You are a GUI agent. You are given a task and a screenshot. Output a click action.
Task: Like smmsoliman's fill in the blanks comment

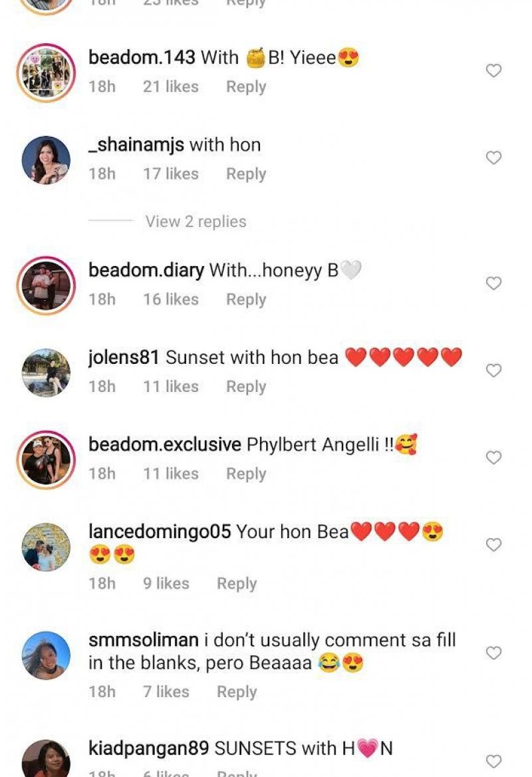click(x=493, y=653)
